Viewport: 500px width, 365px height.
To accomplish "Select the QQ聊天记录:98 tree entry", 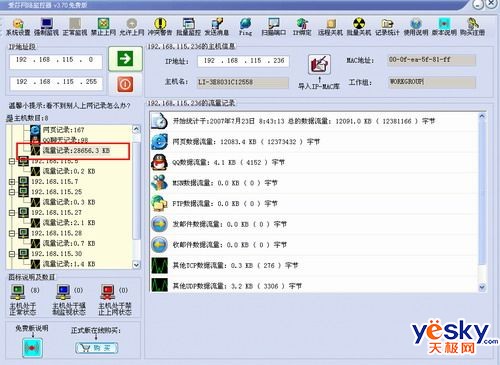I will 60,140.
